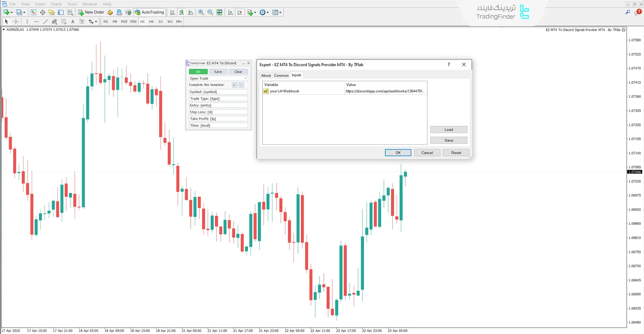
Task: Pick the Draw Trendline tool
Action: click(x=45, y=21)
